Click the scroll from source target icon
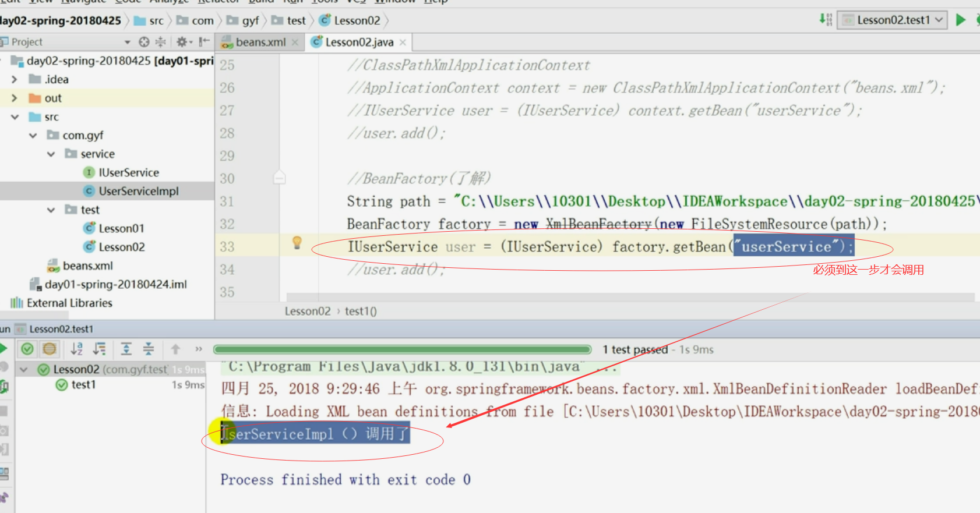The height and width of the screenshot is (513, 980). (x=144, y=42)
